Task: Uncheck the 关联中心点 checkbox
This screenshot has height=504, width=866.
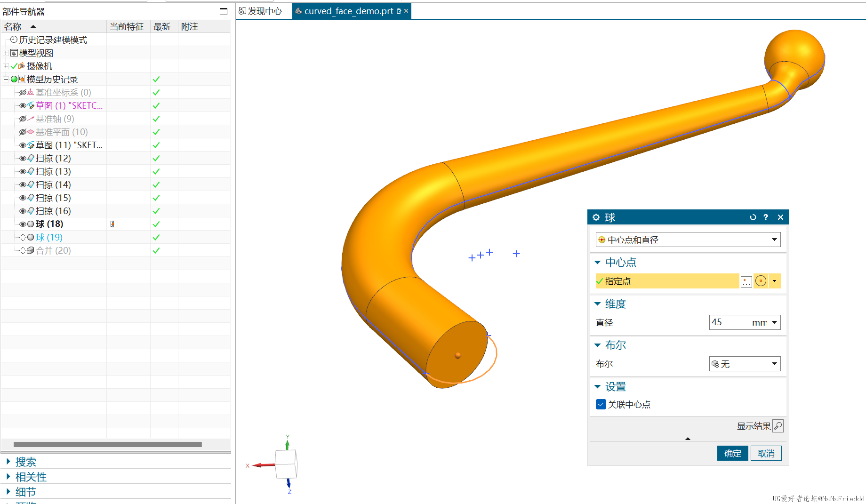Action: click(x=601, y=404)
